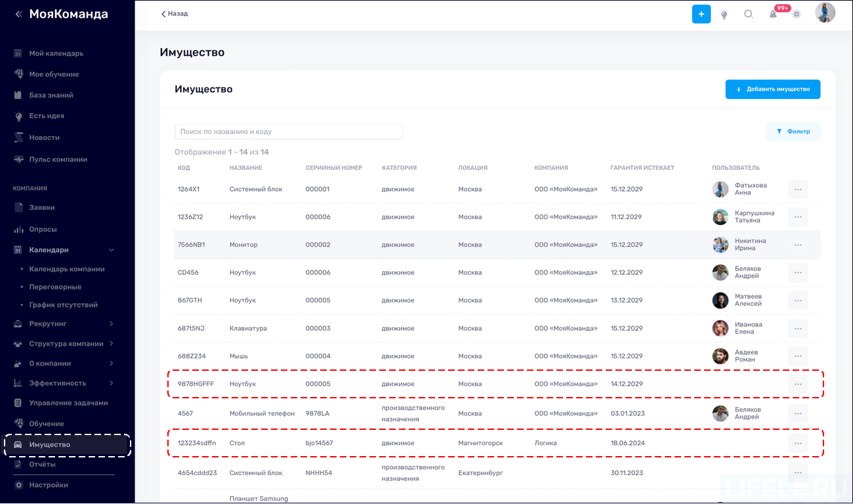The image size is (853, 504).
Task: Click the "Управление задачами" sidebar icon
Action: (x=16, y=402)
